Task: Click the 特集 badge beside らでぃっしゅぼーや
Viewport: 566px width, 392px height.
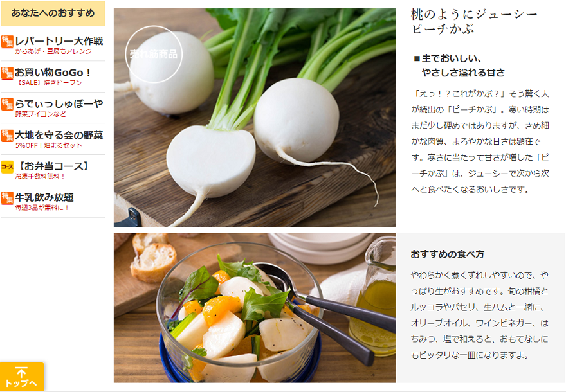Action: (7, 104)
